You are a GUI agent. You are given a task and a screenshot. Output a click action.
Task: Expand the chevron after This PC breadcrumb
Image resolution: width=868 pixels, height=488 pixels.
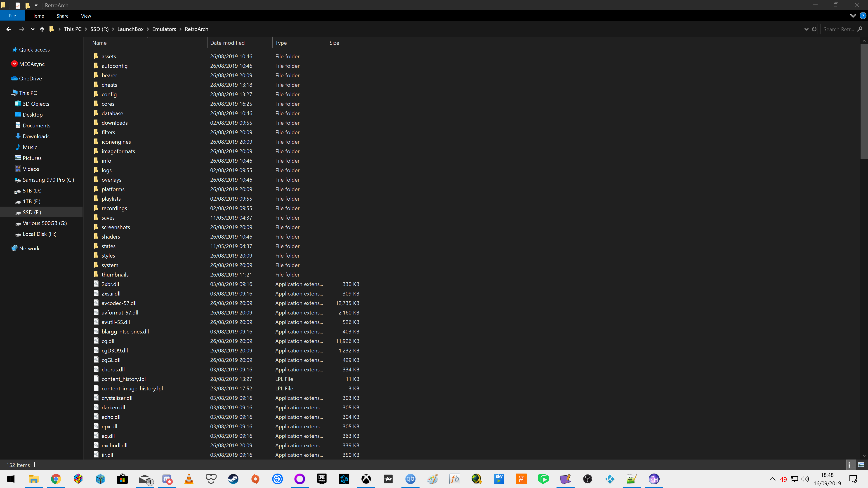[x=86, y=29]
